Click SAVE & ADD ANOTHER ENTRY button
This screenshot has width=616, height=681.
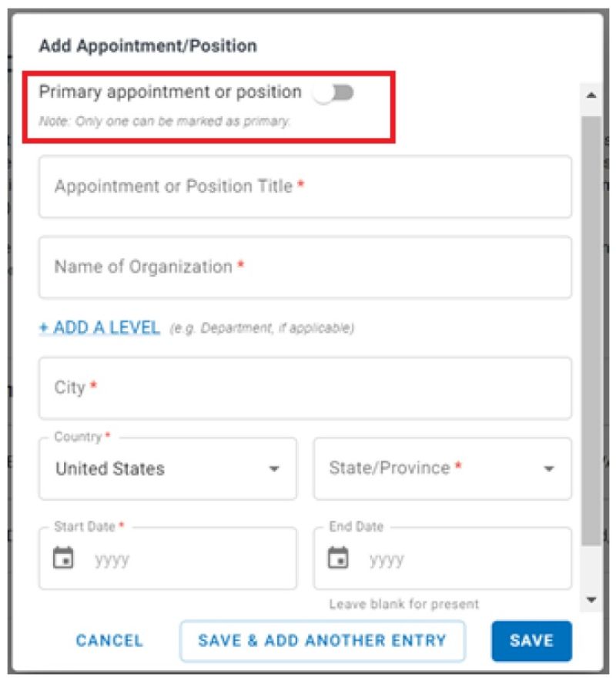click(x=323, y=641)
